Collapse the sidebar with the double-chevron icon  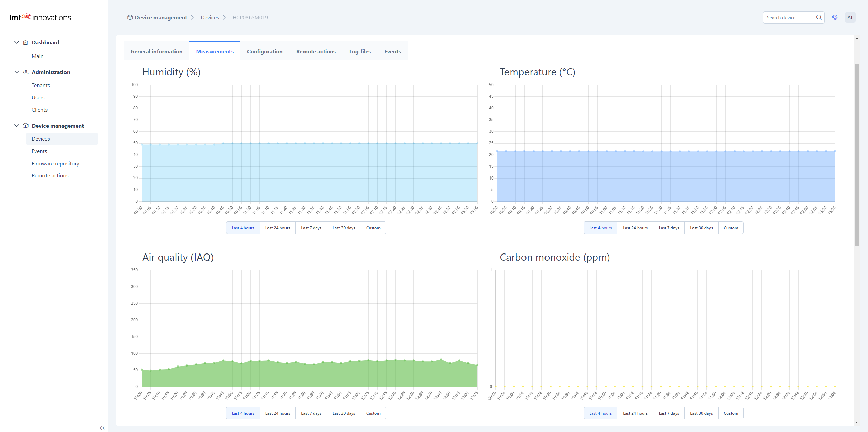click(102, 428)
